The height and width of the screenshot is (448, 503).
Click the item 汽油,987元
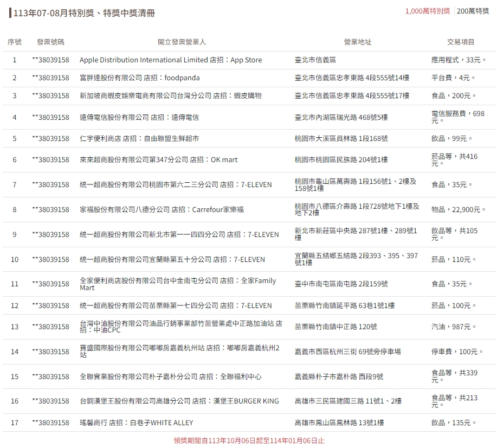(454, 327)
